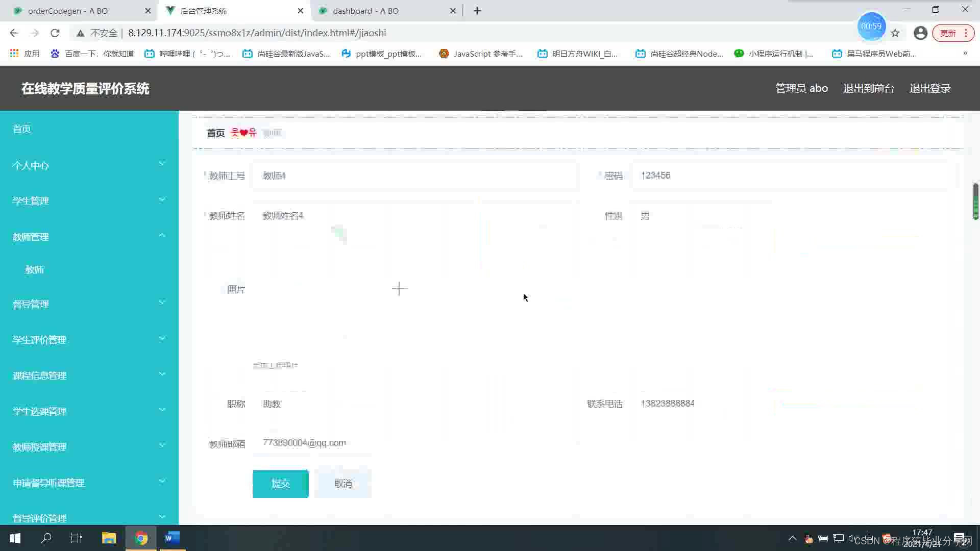Click the 教师邮箱 email input field
Image resolution: width=980 pixels, height=551 pixels.
(x=413, y=443)
